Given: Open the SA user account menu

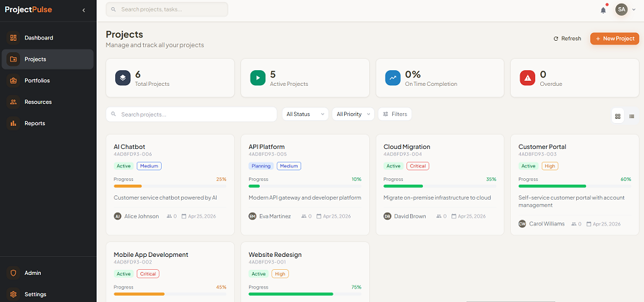Looking at the screenshot, I should tap(625, 9).
